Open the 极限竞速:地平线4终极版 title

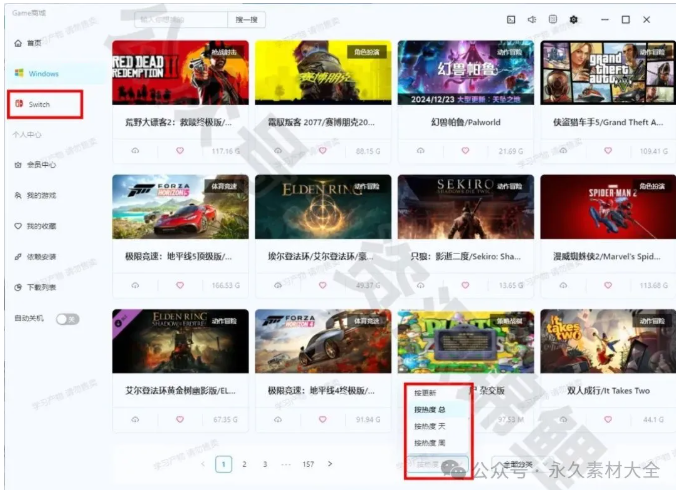coord(321,390)
